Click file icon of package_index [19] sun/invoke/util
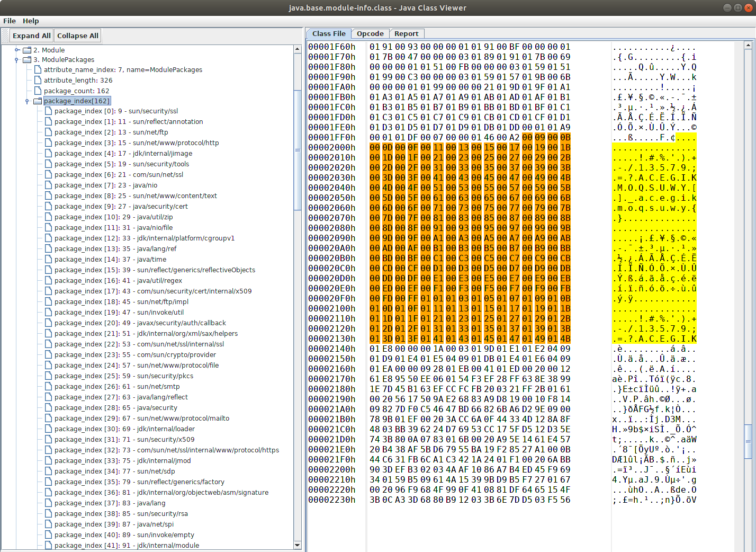 pyautogui.click(x=48, y=312)
